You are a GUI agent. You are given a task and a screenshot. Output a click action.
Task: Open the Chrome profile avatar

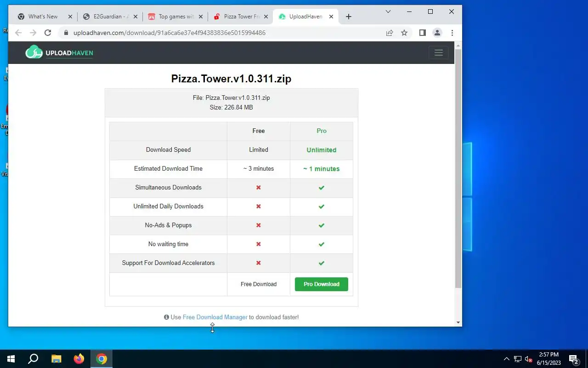pos(437,33)
